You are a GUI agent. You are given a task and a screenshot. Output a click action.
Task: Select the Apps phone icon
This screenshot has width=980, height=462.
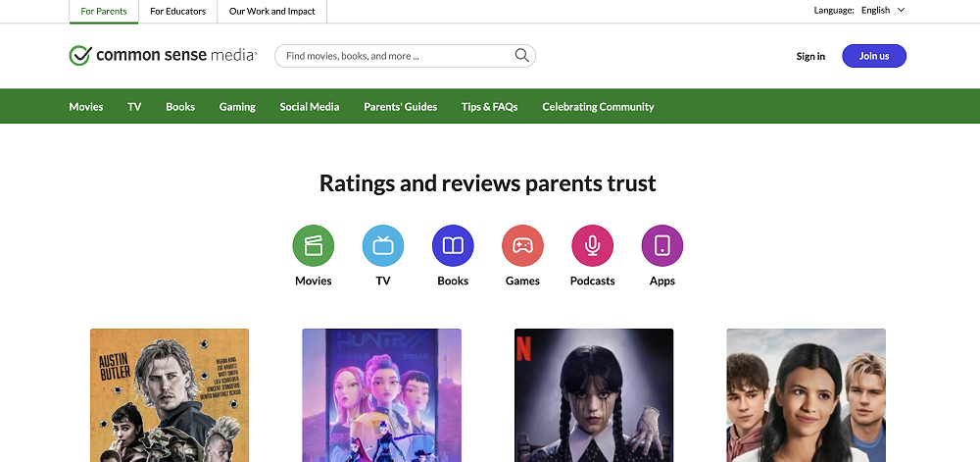tap(661, 245)
